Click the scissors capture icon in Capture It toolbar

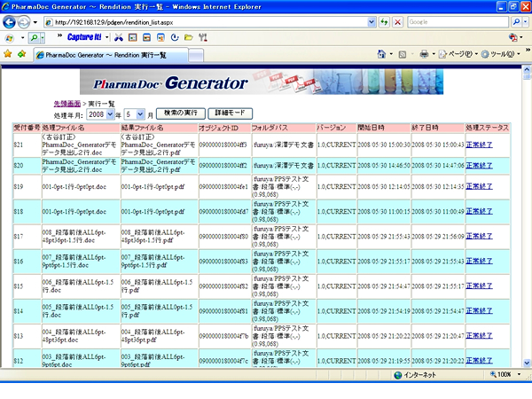click(x=119, y=37)
